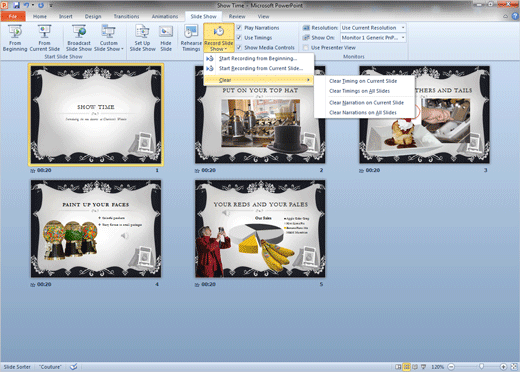Start show From Current Slide
This screenshot has height=372, width=520.
click(x=45, y=38)
